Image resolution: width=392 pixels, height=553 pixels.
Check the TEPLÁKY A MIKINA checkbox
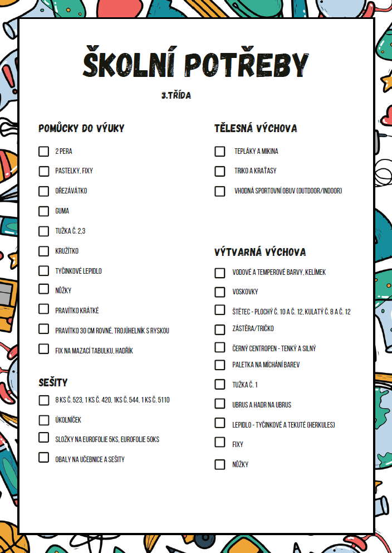click(x=220, y=151)
